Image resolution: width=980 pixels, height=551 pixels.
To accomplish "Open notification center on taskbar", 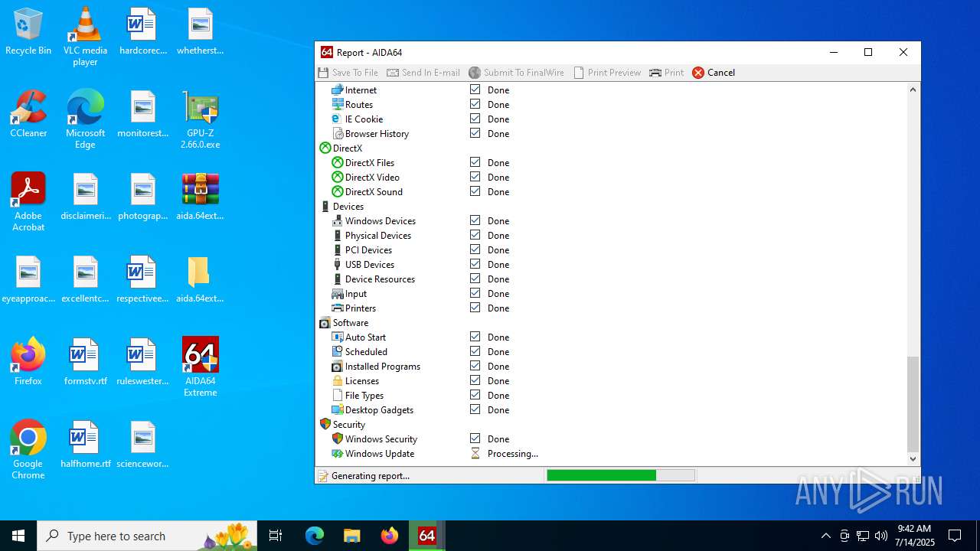I will (955, 536).
